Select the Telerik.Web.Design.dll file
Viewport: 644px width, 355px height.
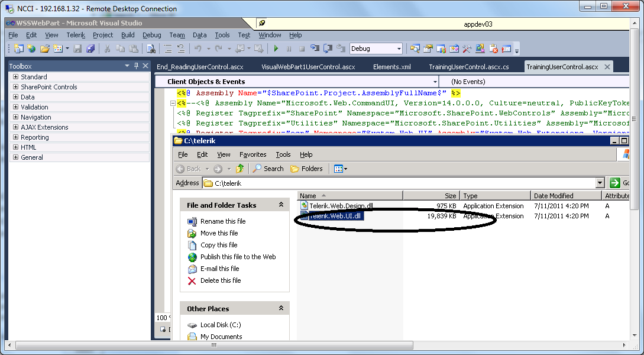pyautogui.click(x=341, y=206)
